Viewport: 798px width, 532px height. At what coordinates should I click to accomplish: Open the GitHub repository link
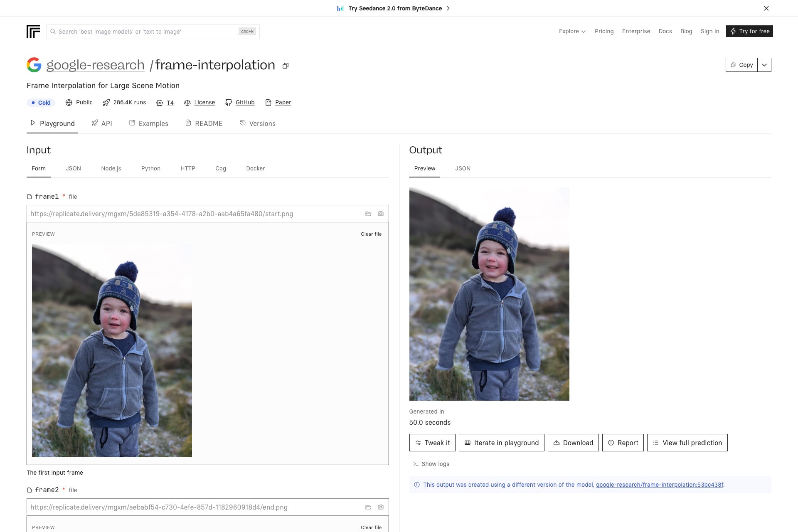click(x=244, y=102)
